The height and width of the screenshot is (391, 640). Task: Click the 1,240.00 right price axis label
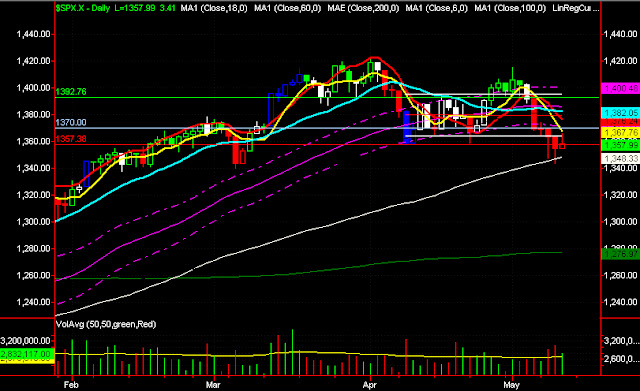[620, 302]
